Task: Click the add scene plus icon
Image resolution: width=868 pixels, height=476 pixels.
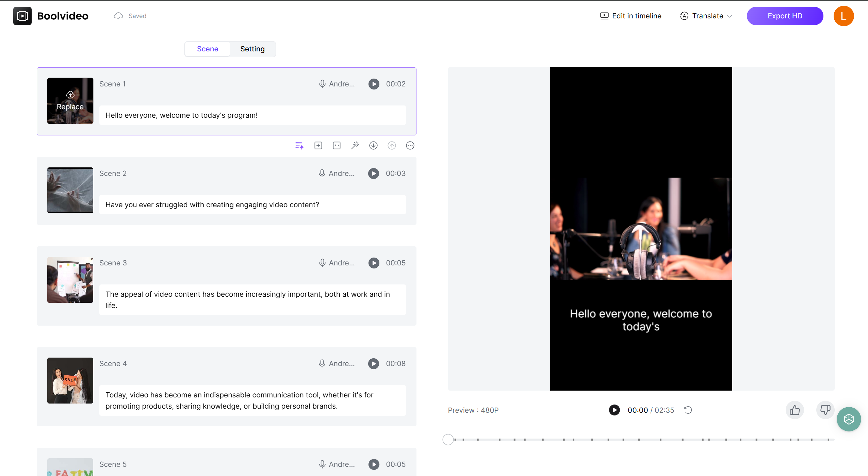Action: point(318,146)
